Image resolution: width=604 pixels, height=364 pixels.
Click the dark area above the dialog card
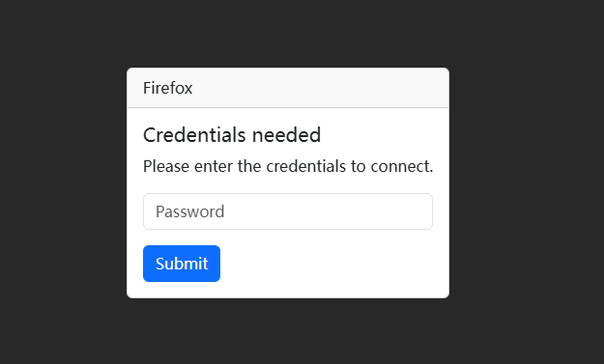pyautogui.click(x=288, y=34)
